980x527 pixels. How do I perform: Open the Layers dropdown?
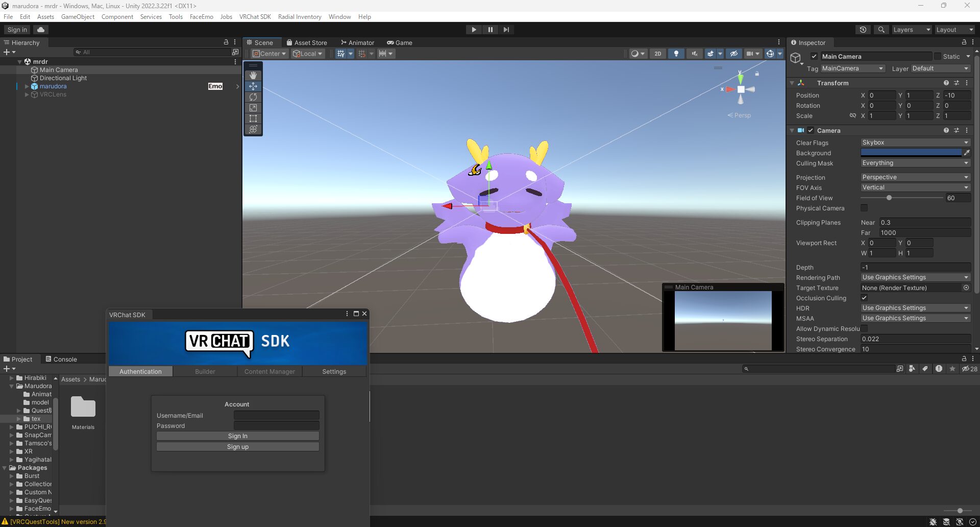(x=911, y=29)
